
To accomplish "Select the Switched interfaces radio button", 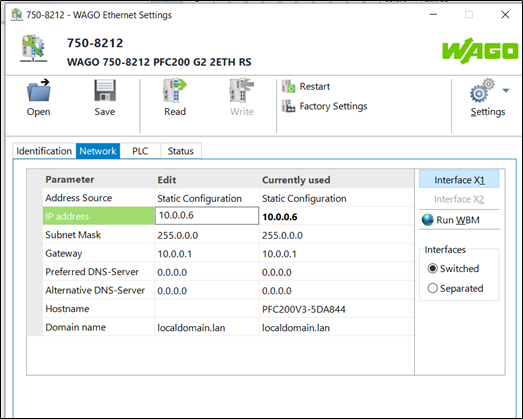I will 432,269.
